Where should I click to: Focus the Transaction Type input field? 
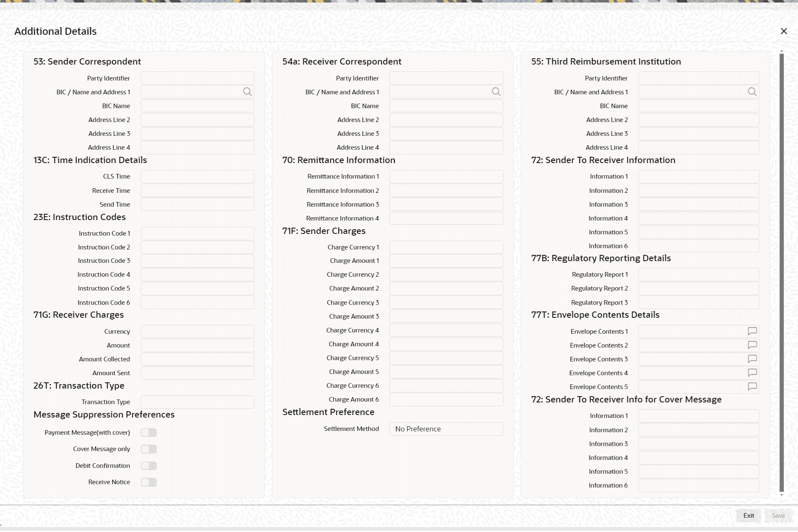click(x=197, y=402)
